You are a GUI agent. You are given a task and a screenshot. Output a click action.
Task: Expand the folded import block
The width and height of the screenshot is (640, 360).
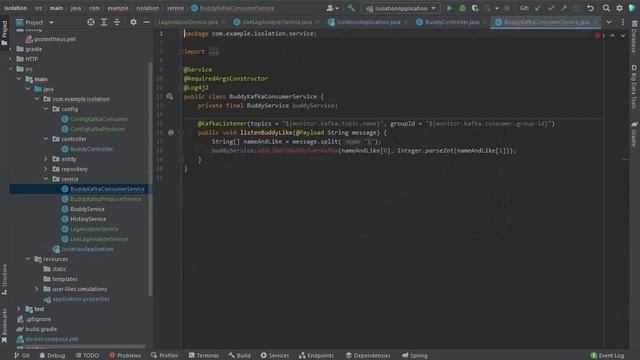[x=213, y=52]
